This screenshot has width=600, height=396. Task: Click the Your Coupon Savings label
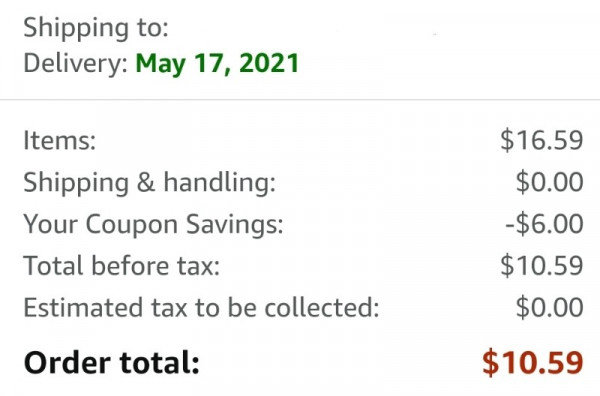pyautogui.click(x=153, y=224)
